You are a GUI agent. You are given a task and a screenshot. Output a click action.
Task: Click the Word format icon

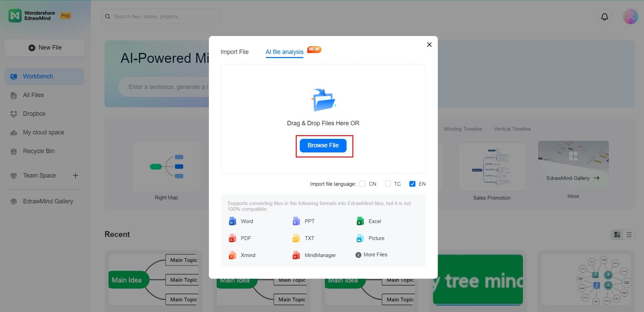(x=232, y=221)
